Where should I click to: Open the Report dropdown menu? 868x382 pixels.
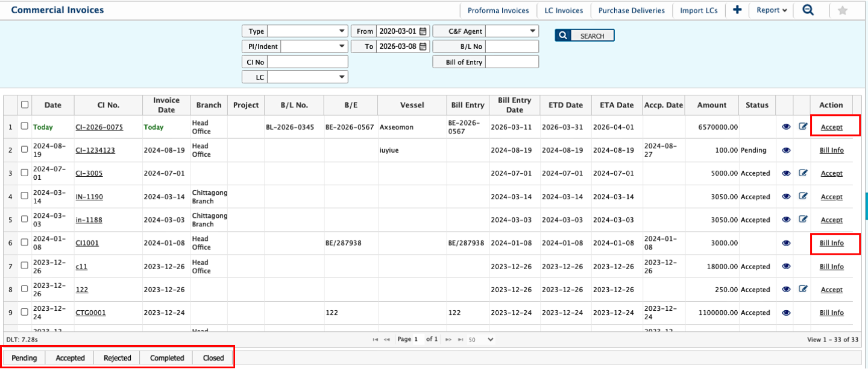pyautogui.click(x=772, y=10)
